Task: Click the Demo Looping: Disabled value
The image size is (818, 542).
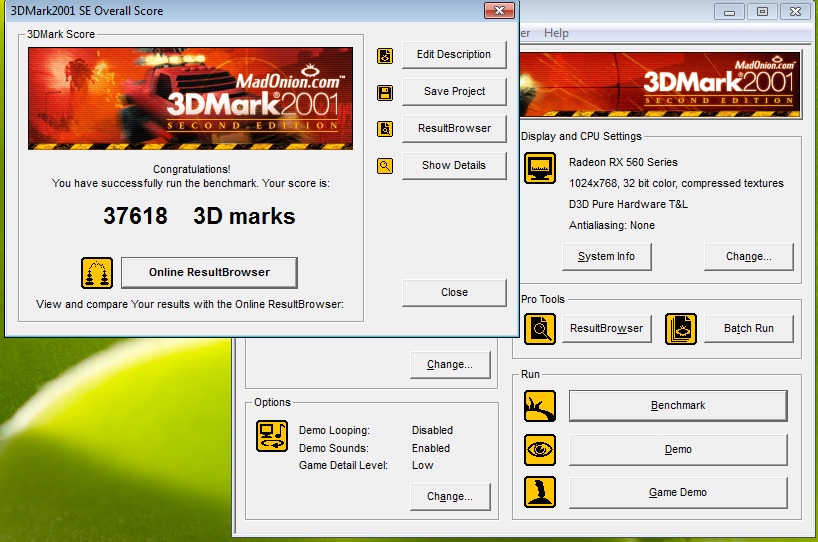Action: (x=432, y=430)
